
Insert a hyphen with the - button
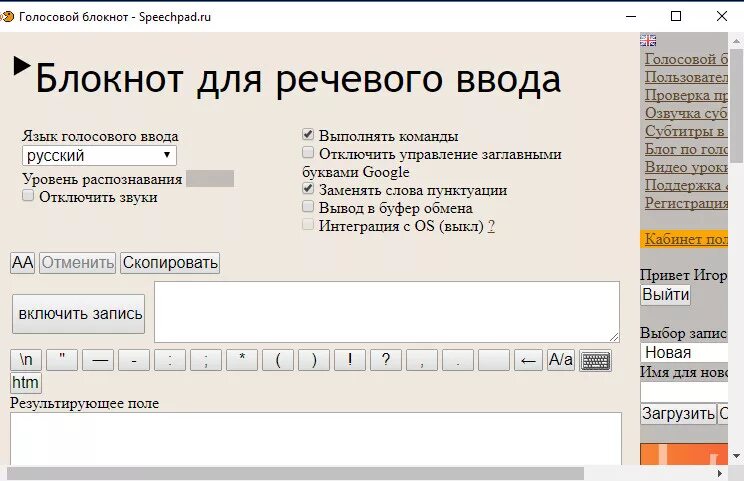pyautogui.click(x=134, y=360)
